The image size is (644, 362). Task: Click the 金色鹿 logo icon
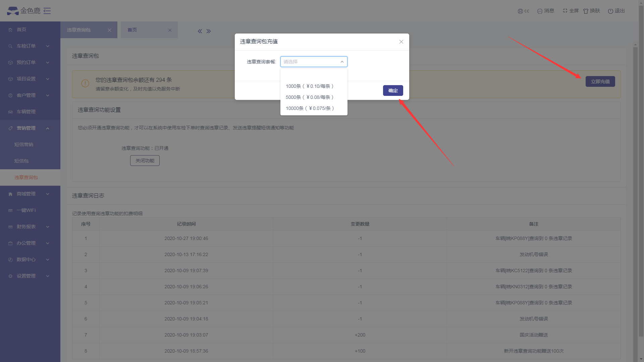(x=13, y=11)
